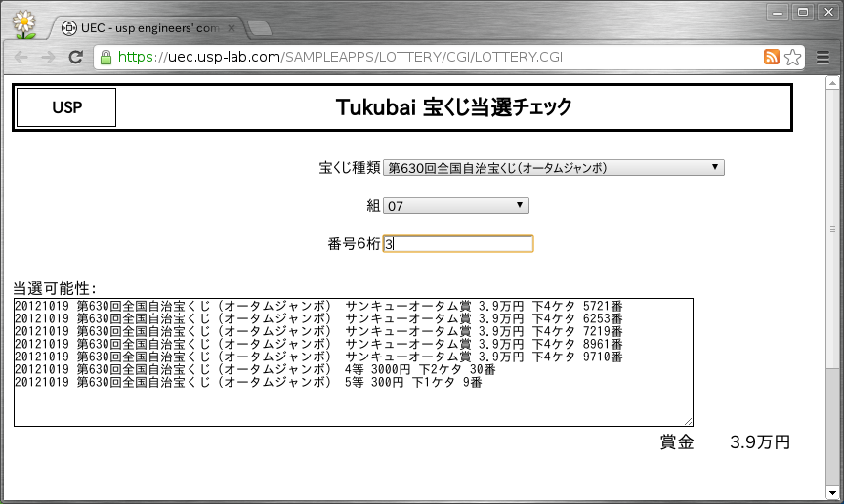Open the 宝くじ種類 lottery type dropdown
Viewport: 844px width, 504px height.
[553, 168]
